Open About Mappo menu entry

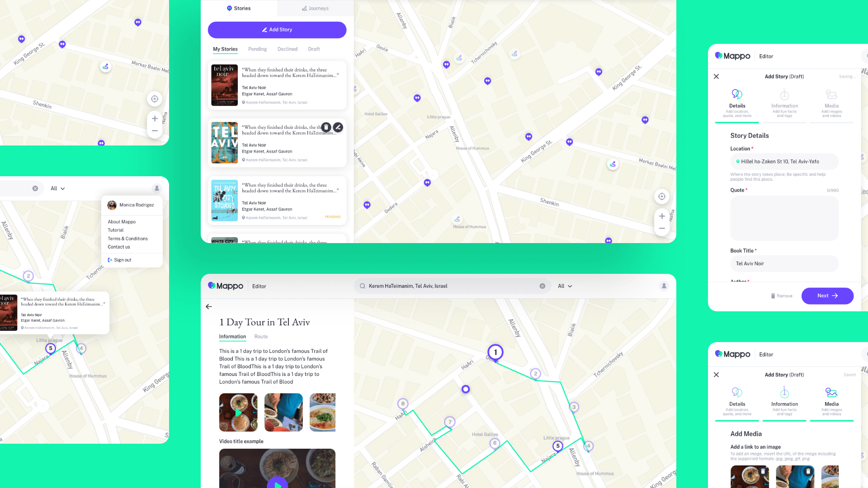pyautogui.click(x=122, y=222)
